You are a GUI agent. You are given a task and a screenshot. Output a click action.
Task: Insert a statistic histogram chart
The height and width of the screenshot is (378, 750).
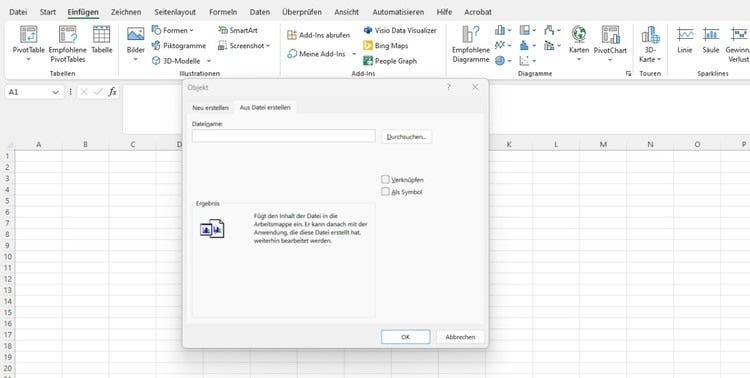(528, 45)
